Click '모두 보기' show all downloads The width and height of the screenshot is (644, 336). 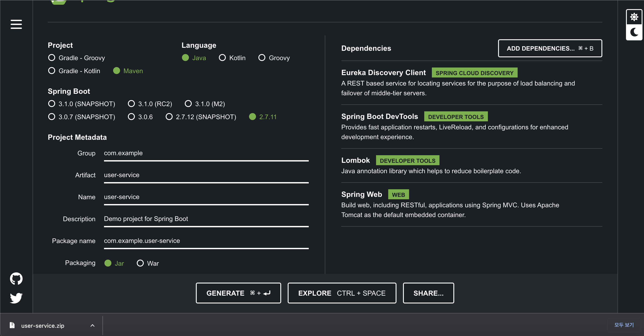pos(624,325)
